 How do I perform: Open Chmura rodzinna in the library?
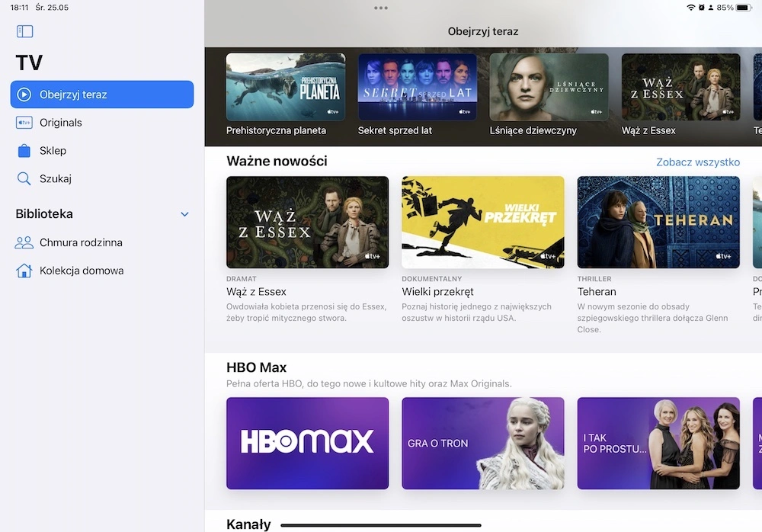pos(102,242)
